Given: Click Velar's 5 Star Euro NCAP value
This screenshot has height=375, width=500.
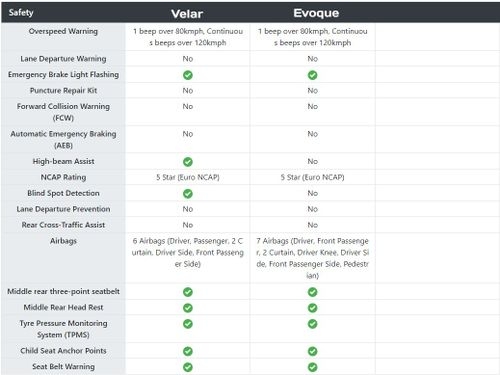Looking at the screenshot, I should click(188, 177).
